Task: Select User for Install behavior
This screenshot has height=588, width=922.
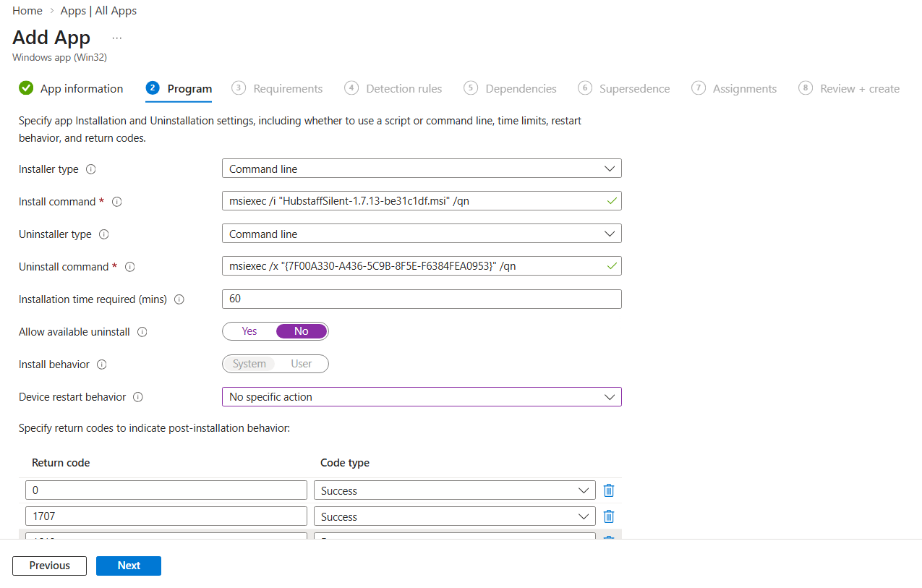Action: 302,364
